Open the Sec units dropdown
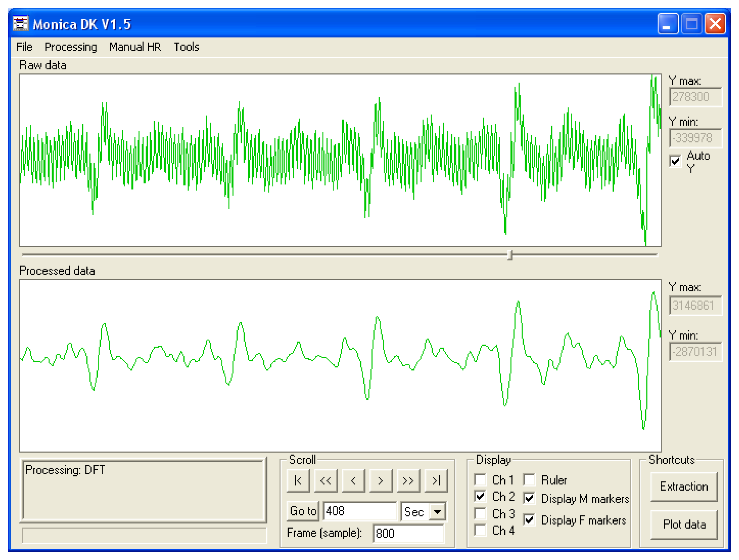739x560 pixels. coord(437,511)
